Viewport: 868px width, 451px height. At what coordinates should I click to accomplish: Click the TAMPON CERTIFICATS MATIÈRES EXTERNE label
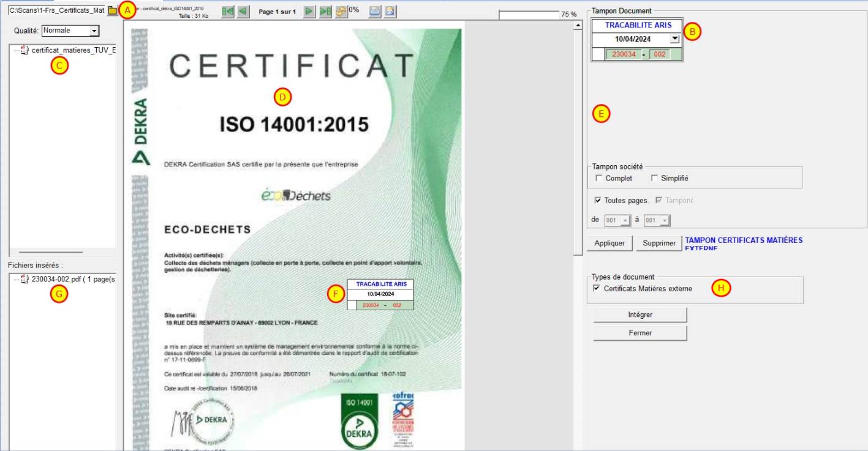click(x=744, y=244)
